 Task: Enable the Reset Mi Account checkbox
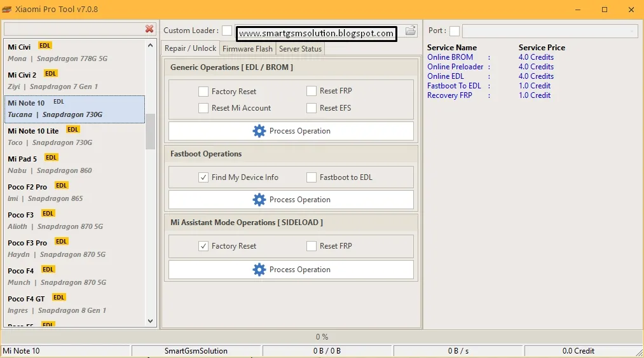203,108
